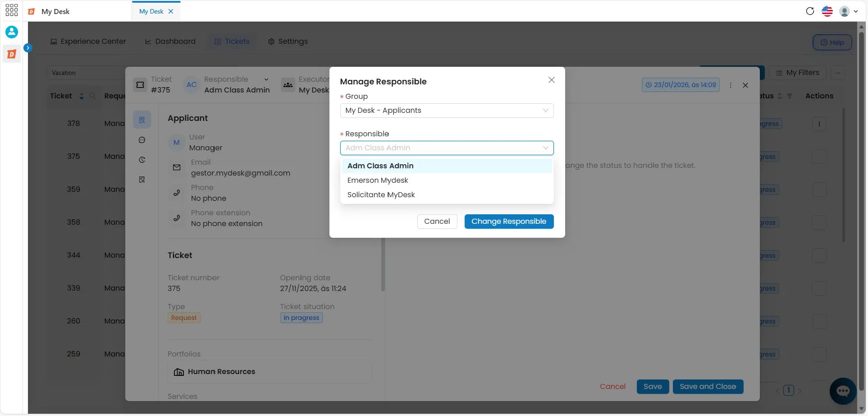Expand the Responsible chevron in ticket header
Image resolution: width=868 pixels, height=416 pixels.
pyautogui.click(x=266, y=79)
